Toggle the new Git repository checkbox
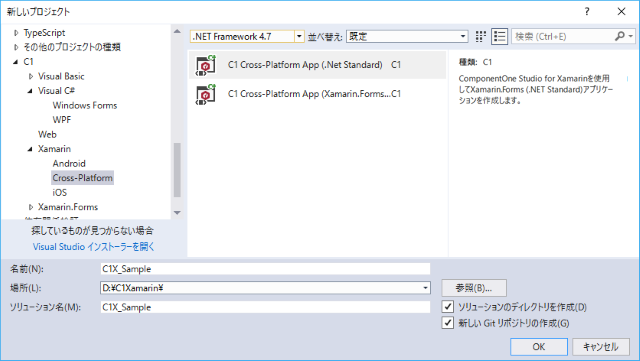 coord(448,323)
